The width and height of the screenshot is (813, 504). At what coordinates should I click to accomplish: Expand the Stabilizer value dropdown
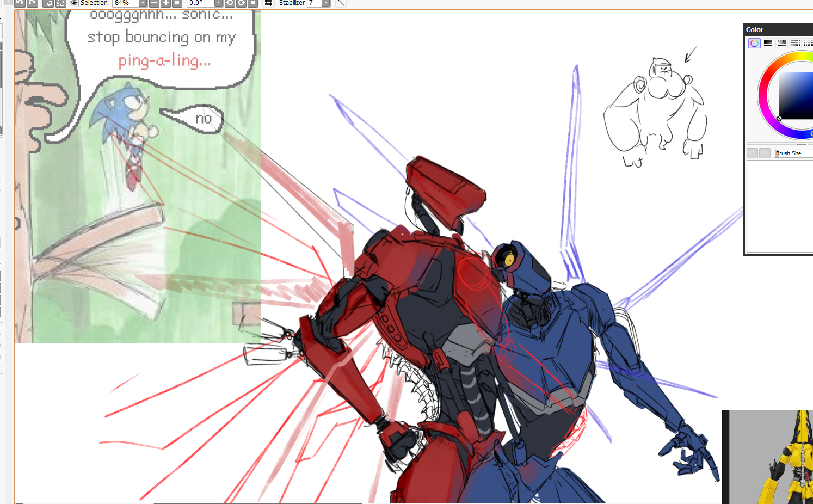click(x=325, y=3)
